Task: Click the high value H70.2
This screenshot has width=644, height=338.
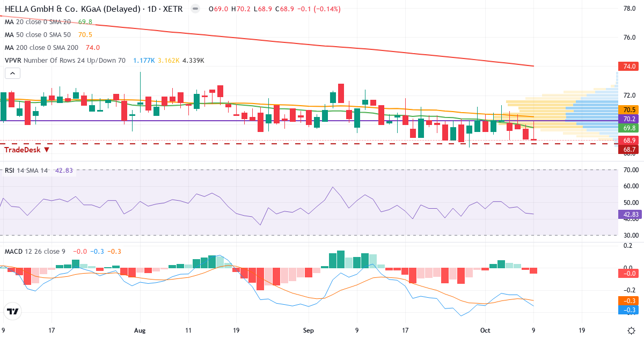Action: point(240,9)
